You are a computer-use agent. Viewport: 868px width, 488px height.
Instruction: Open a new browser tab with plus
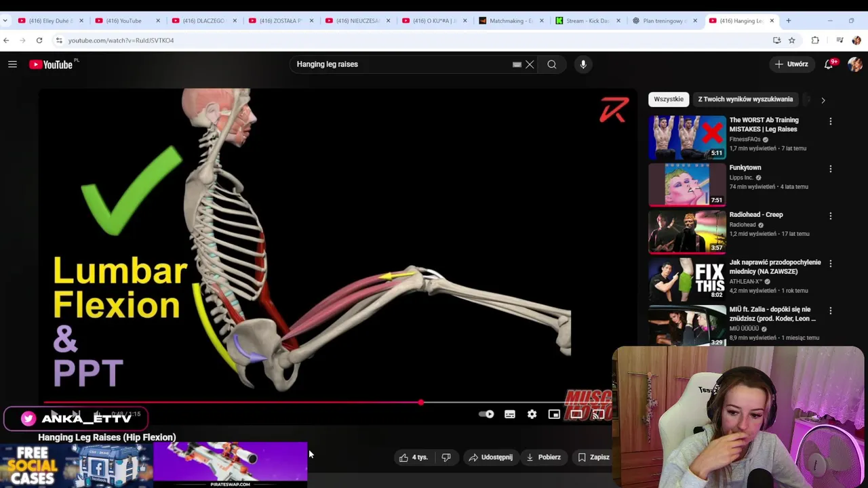(788, 21)
